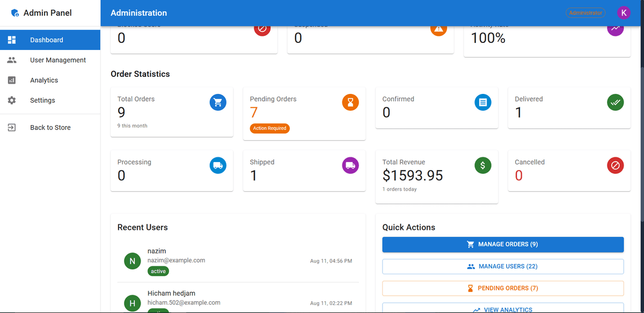The width and height of the screenshot is (644, 313).
Task: Click the Admin Panel logo icon
Action: coord(14,12)
